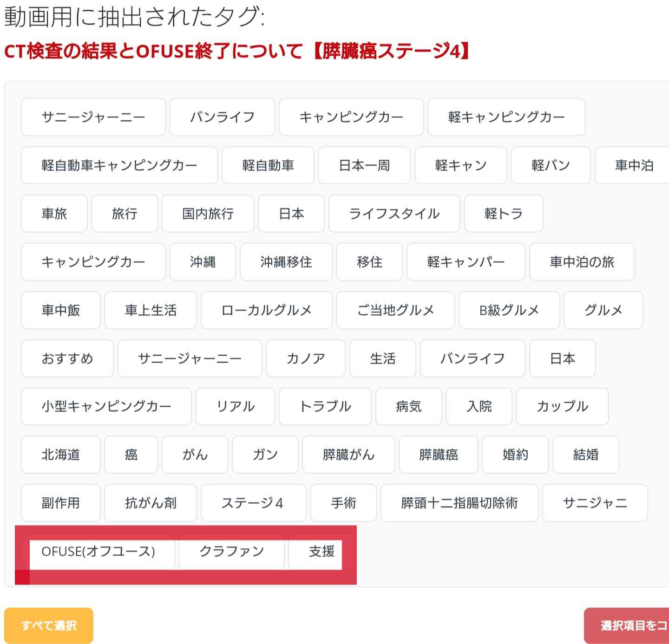Select the OFUSE(オフユース) tag

[98, 552]
